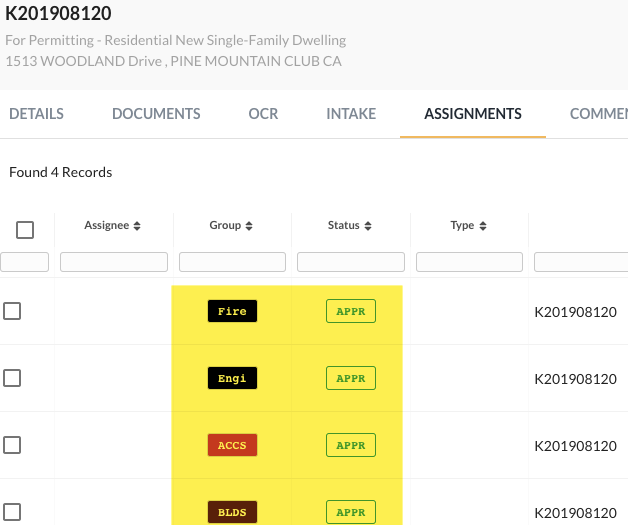Click K201908120 in the ACCS row
628x525 pixels.
[575, 445]
